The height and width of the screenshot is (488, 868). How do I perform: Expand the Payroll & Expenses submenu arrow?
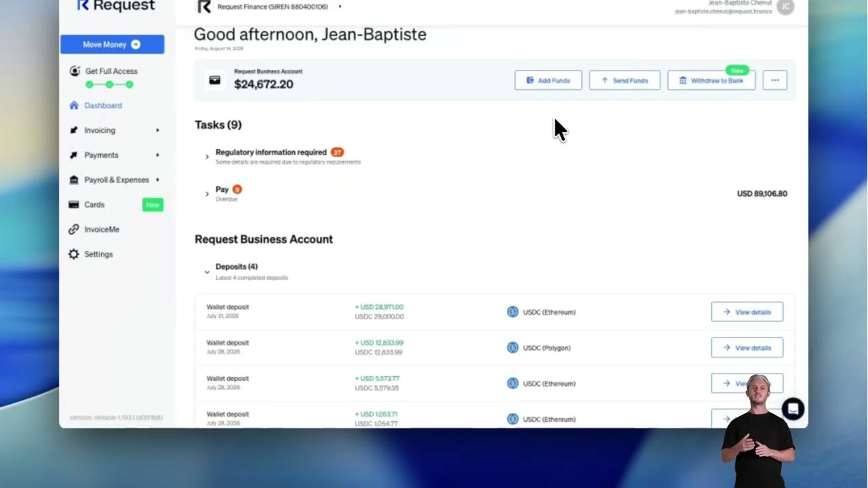click(157, 180)
